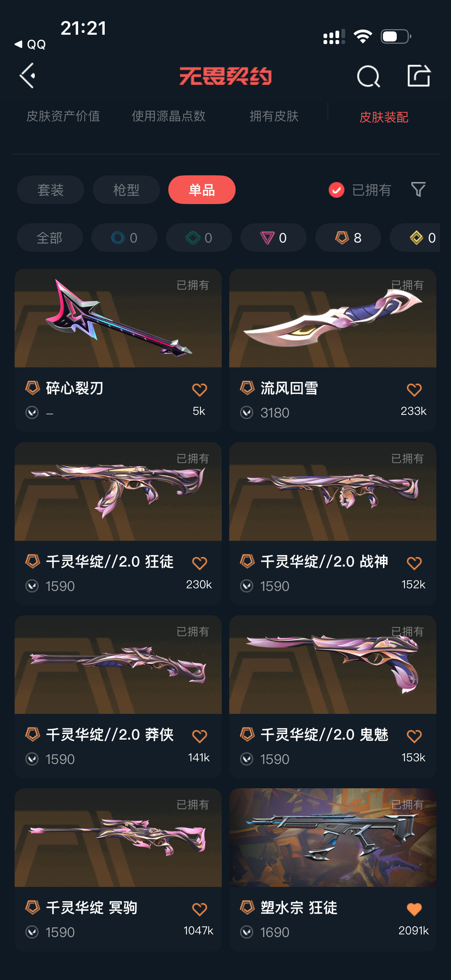The image size is (451, 980).
Task: Select the 枪型 filter button
Action: point(126,190)
